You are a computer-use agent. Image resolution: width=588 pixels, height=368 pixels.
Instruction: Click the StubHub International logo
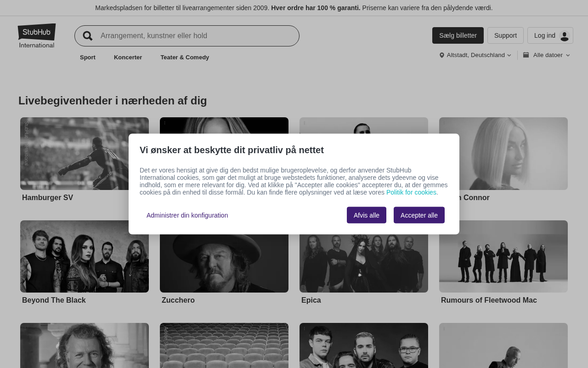tap(37, 36)
